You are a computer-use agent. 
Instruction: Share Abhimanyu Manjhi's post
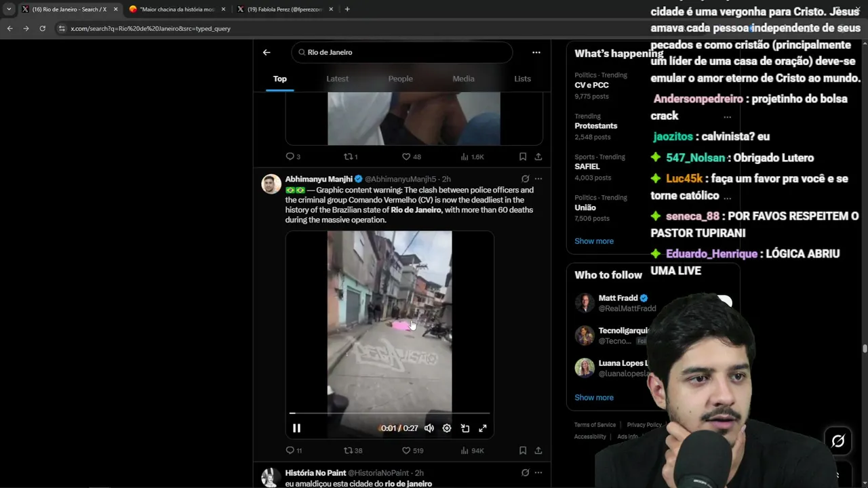tap(538, 450)
